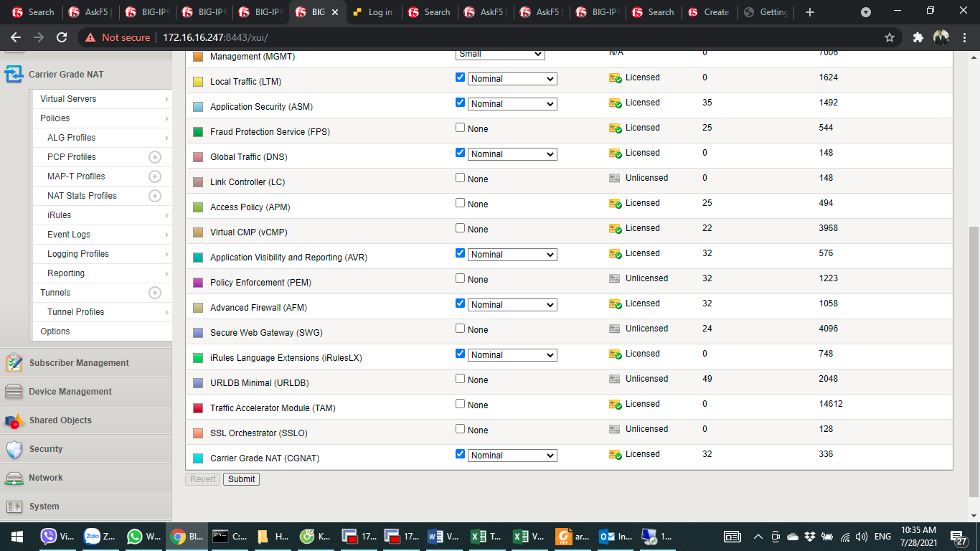This screenshot has width=980, height=551.
Task: Click the red swatch beside Traffic Accelerator Module (TAM)
Action: tap(198, 408)
